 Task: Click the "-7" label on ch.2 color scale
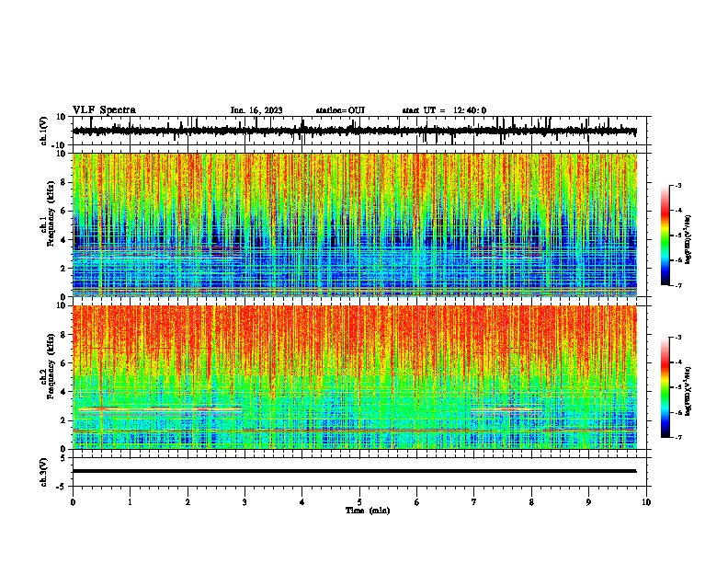[677, 437]
